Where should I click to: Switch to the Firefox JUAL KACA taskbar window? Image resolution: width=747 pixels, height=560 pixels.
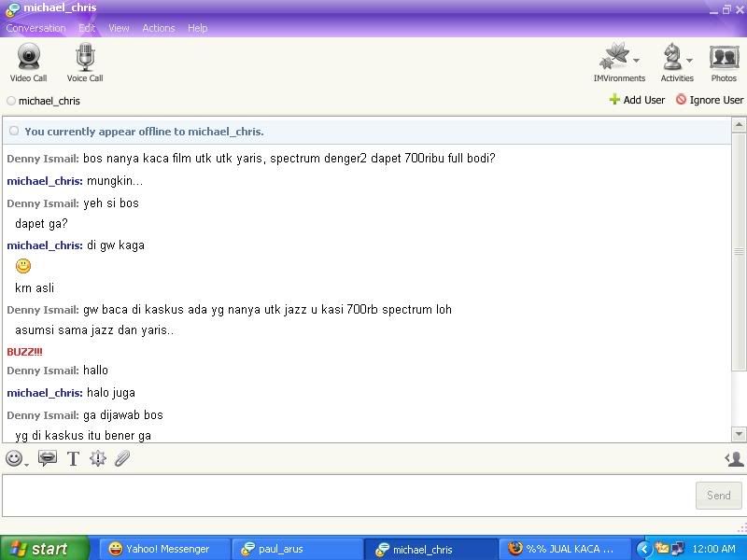pyautogui.click(x=564, y=549)
